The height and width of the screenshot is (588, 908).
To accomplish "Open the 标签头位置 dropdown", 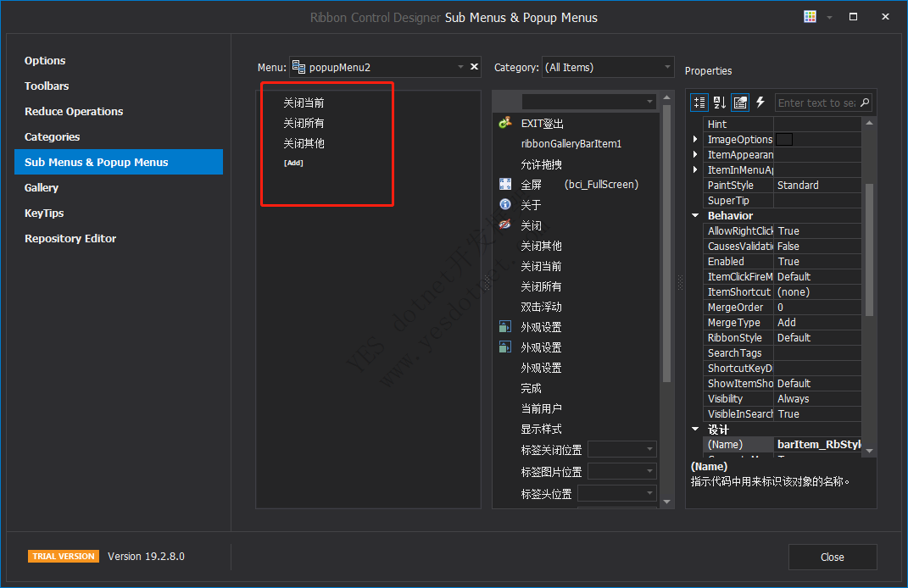I will (x=649, y=493).
